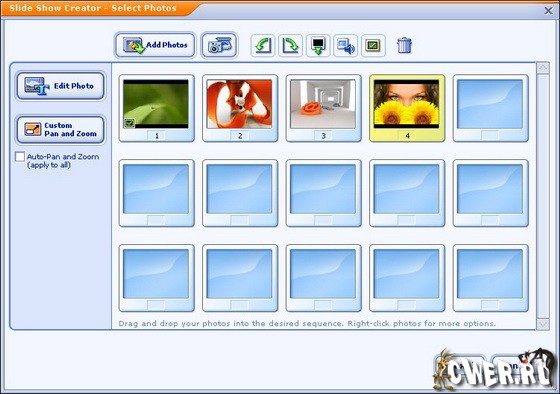Click number label 4 under the sunflower photo
The width and height of the screenshot is (560, 394).
(407, 136)
